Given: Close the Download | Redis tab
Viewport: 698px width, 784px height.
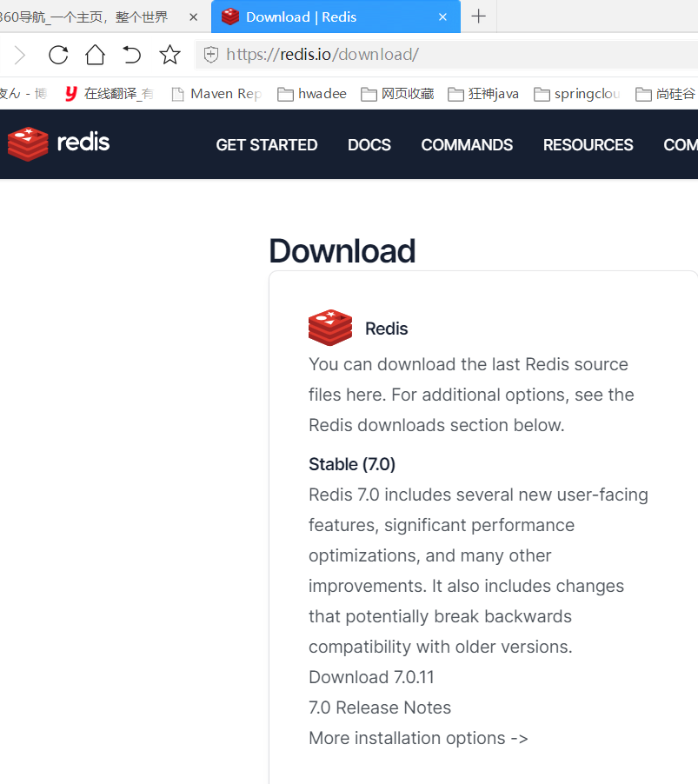Looking at the screenshot, I should point(442,17).
